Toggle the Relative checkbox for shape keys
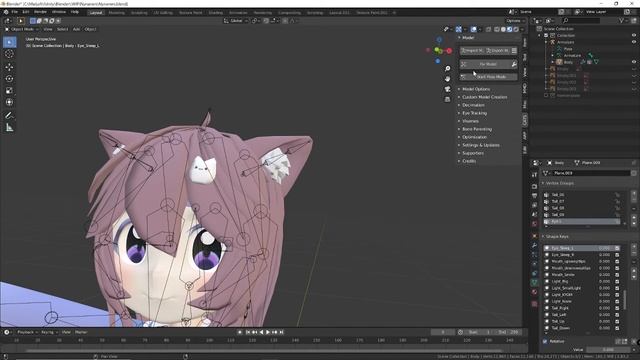Image resolution: width=640 pixels, height=360 pixels. (545, 341)
